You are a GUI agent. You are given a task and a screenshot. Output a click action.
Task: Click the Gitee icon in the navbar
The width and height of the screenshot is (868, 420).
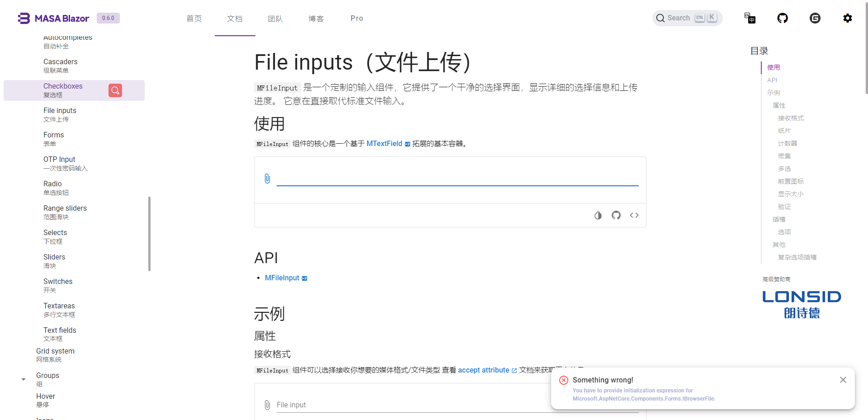point(815,18)
